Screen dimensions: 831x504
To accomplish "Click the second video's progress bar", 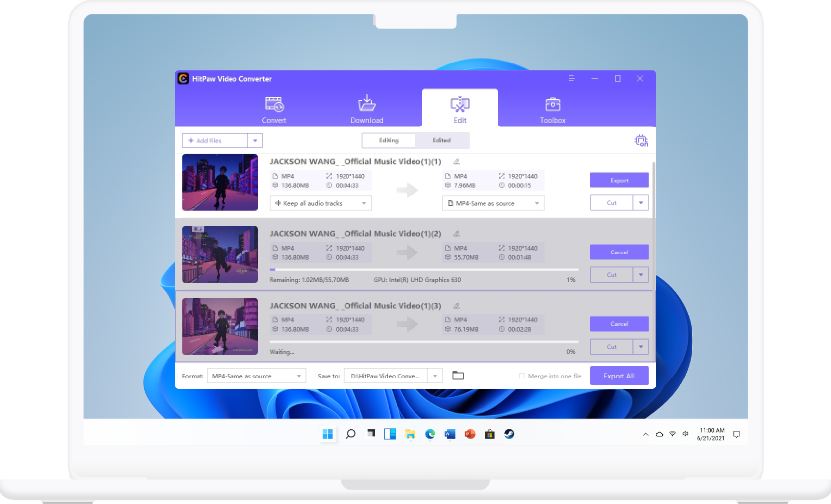I will tap(423, 270).
